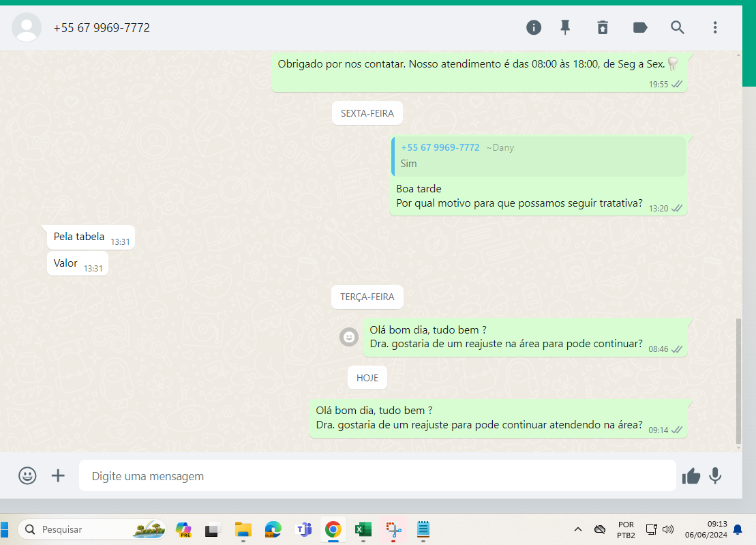The image size is (756, 545).
Task: Open network status tray icon
Action: pos(652,529)
